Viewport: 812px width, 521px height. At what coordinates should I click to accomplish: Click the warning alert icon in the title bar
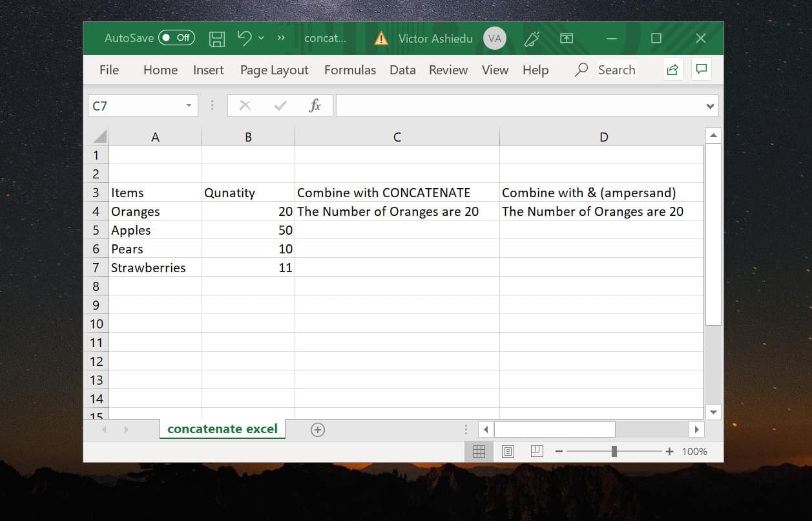click(x=380, y=38)
